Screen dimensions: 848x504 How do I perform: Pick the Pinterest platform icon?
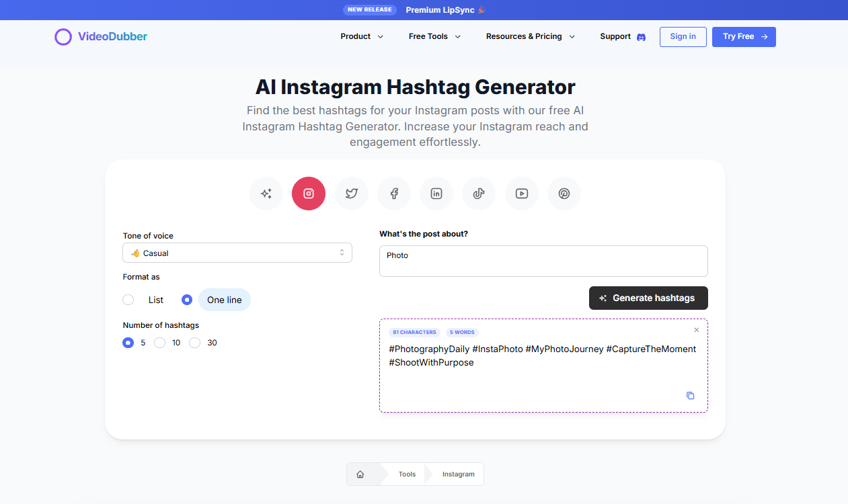point(564,194)
